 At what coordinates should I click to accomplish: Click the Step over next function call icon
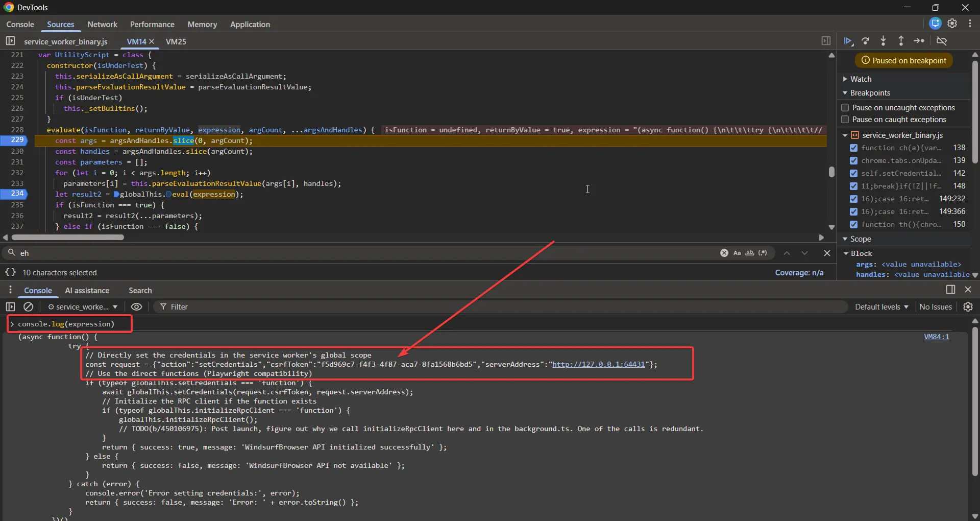click(866, 41)
